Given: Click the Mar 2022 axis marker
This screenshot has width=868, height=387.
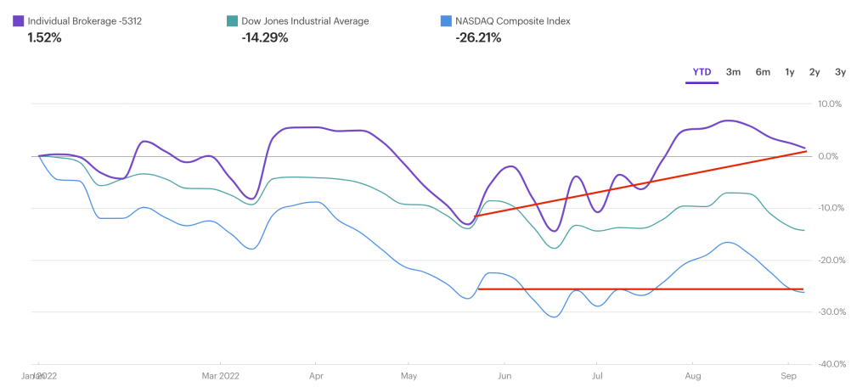Looking at the screenshot, I should (220, 374).
